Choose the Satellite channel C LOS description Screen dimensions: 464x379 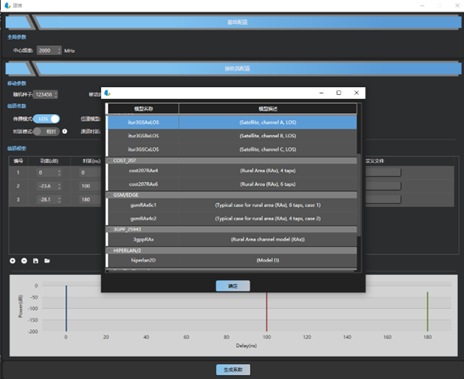(x=268, y=149)
